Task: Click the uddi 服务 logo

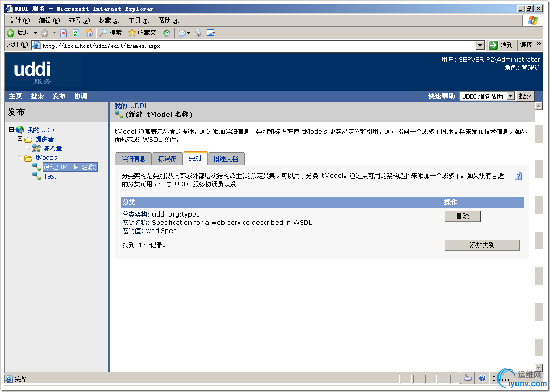Action: tap(33, 73)
